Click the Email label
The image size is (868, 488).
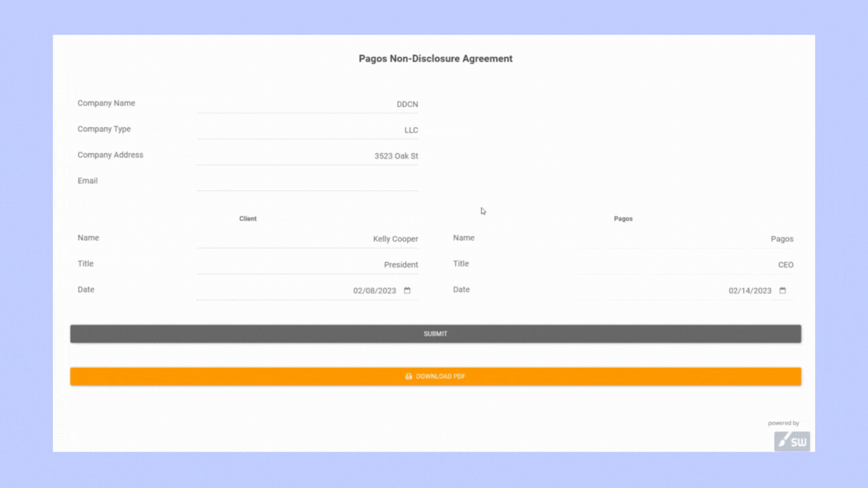click(88, 181)
